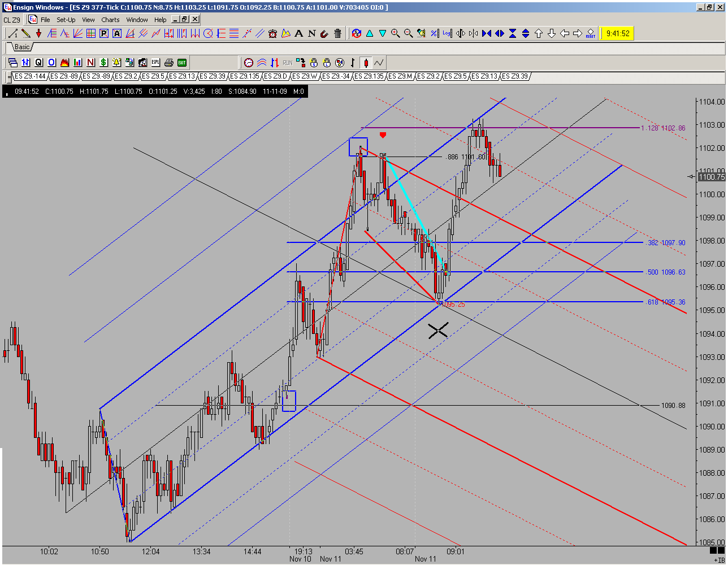Switch to the ES Z9.-144 chart tab

(29, 76)
